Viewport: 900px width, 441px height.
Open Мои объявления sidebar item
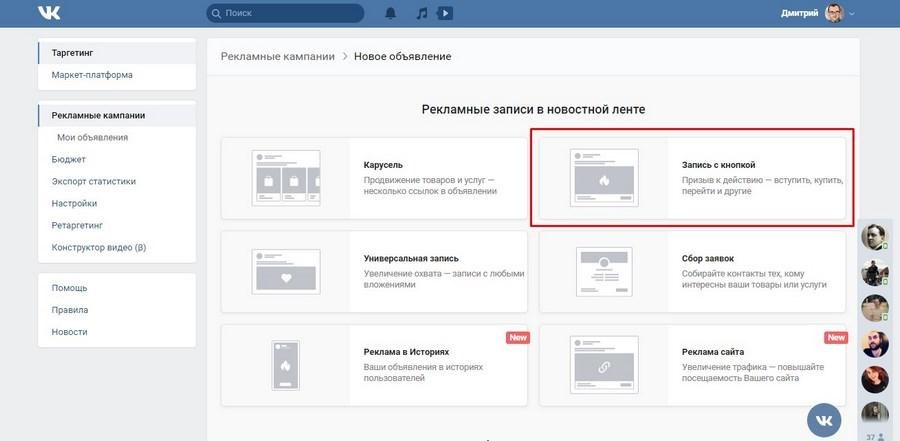tap(117, 138)
